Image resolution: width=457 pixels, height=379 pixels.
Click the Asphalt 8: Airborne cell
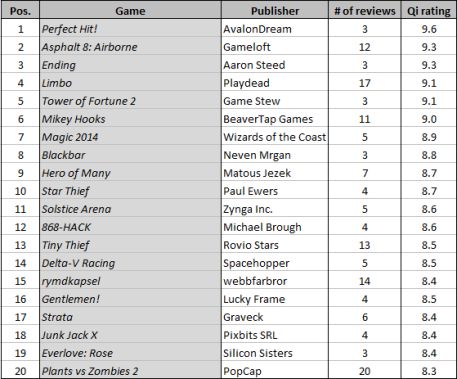click(x=130, y=47)
